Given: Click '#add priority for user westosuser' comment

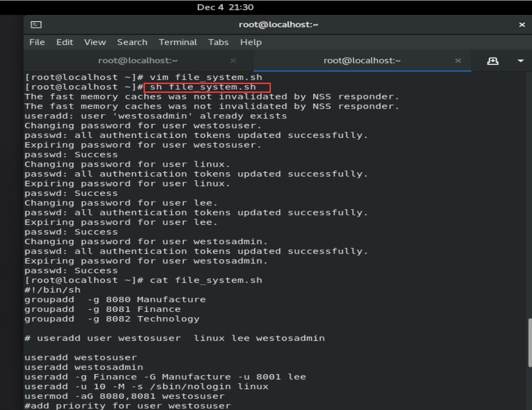Looking at the screenshot, I should [128, 406].
